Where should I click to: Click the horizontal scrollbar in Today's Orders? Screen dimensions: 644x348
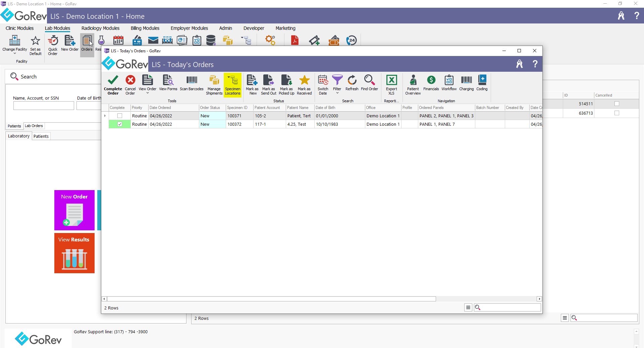271,299
